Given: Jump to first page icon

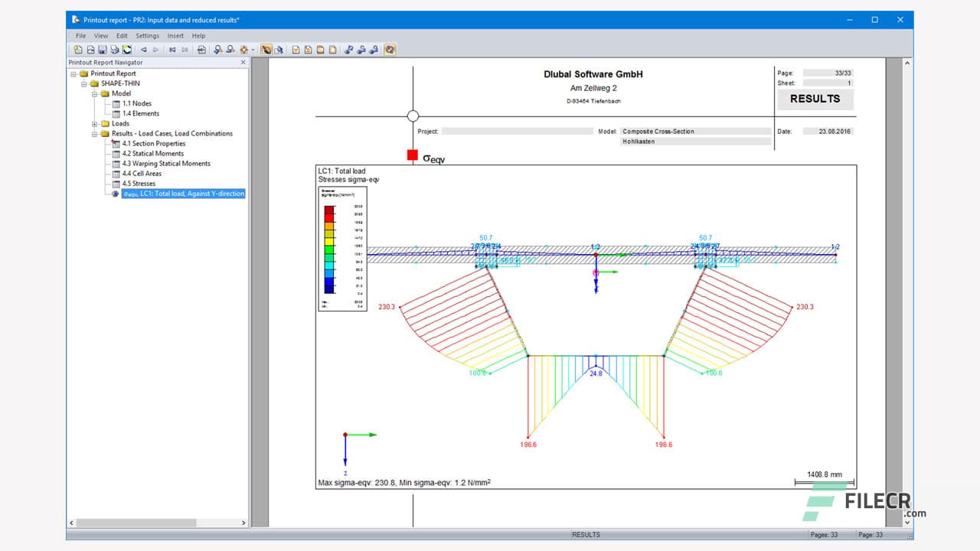Looking at the screenshot, I should pos(172,50).
